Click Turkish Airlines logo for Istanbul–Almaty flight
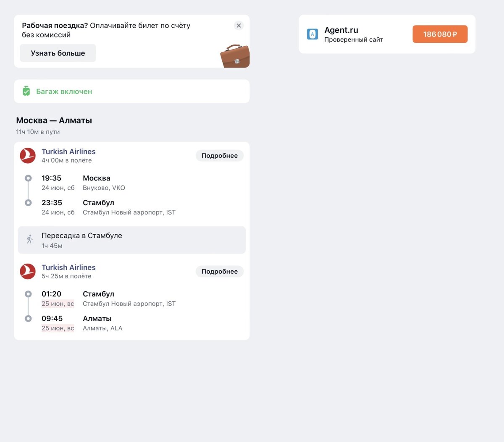The height and width of the screenshot is (442, 504). [x=28, y=271]
